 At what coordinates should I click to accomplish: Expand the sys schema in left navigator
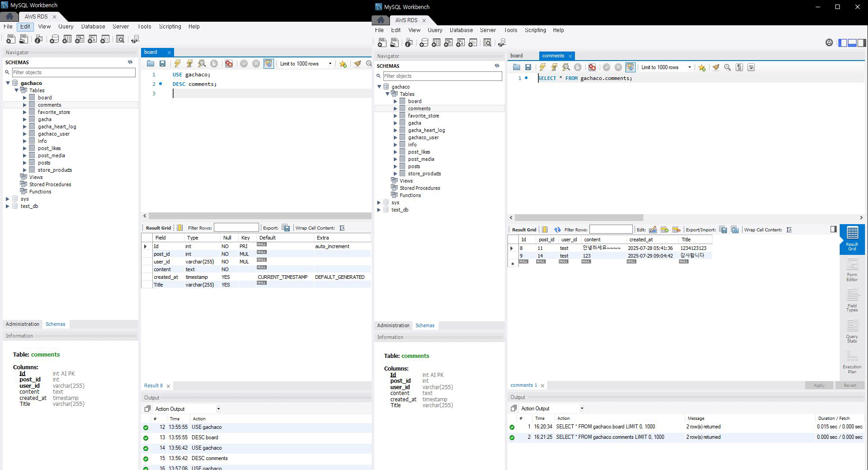pos(8,199)
